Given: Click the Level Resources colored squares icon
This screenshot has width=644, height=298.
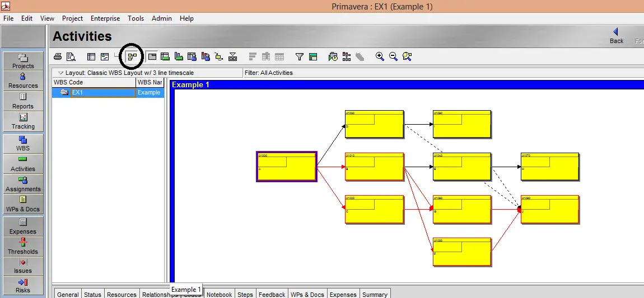Looking at the screenshot, I should click(347, 57).
